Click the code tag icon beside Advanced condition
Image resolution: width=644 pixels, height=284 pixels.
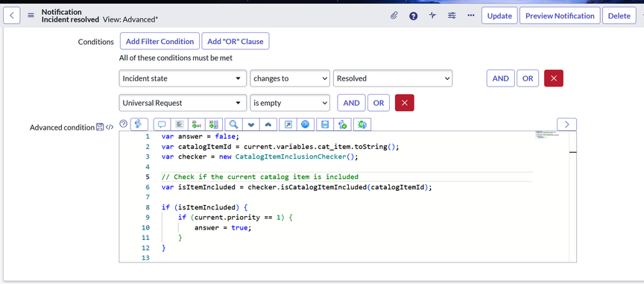click(110, 127)
